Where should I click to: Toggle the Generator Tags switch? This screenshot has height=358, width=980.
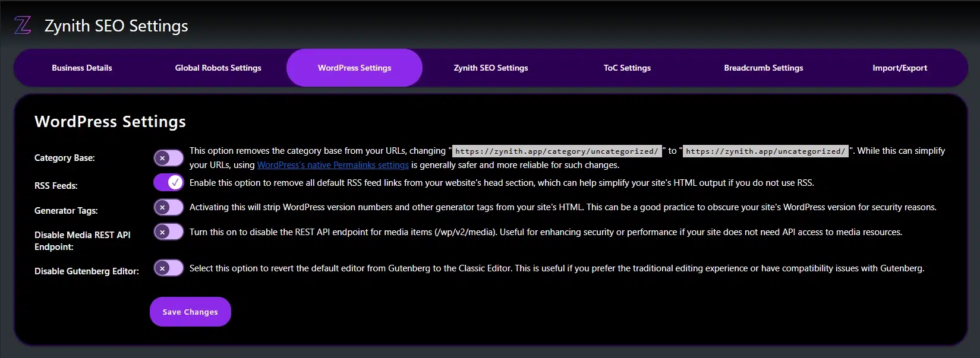click(x=169, y=207)
